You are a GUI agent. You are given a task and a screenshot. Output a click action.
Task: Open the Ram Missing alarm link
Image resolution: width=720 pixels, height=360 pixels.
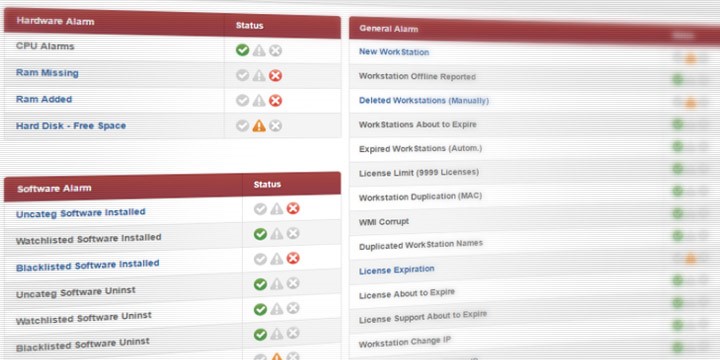pyautogui.click(x=47, y=73)
